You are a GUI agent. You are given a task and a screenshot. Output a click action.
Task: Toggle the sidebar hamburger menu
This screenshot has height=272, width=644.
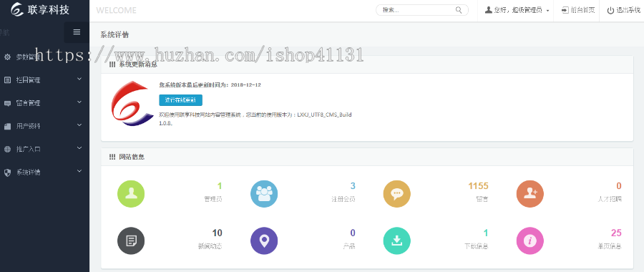pos(77,32)
